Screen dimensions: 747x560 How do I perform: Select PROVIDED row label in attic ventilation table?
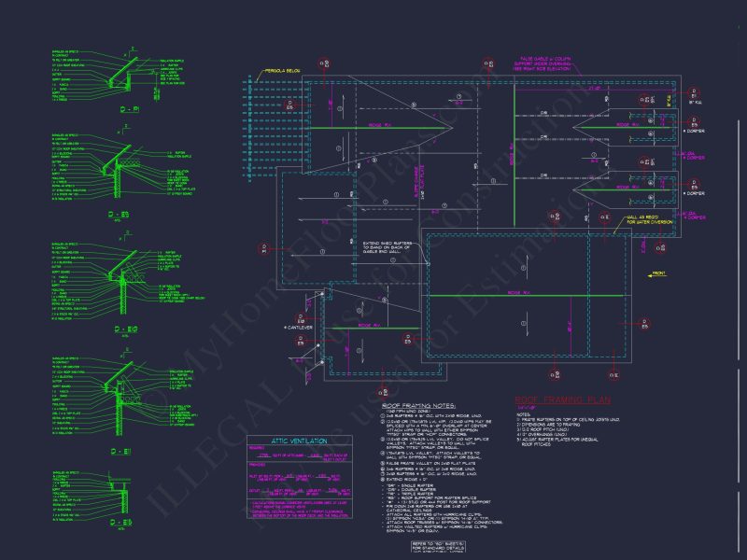click(257, 465)
